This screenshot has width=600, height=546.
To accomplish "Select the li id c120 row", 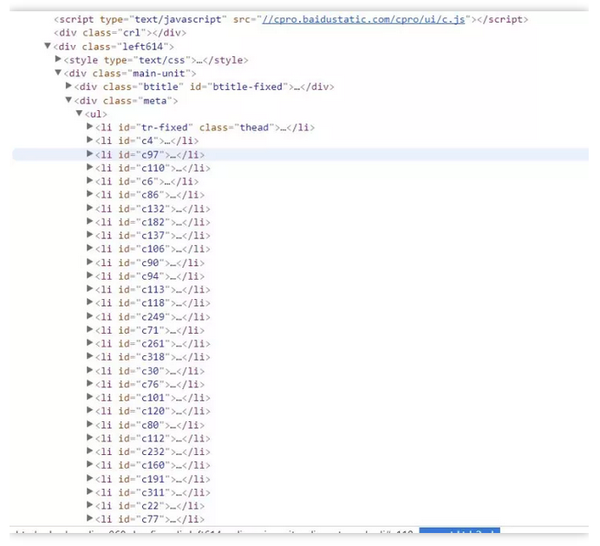I will [152, 411].
